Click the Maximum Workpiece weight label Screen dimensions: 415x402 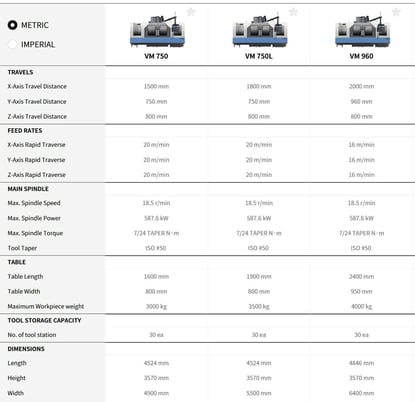point(46,307)
